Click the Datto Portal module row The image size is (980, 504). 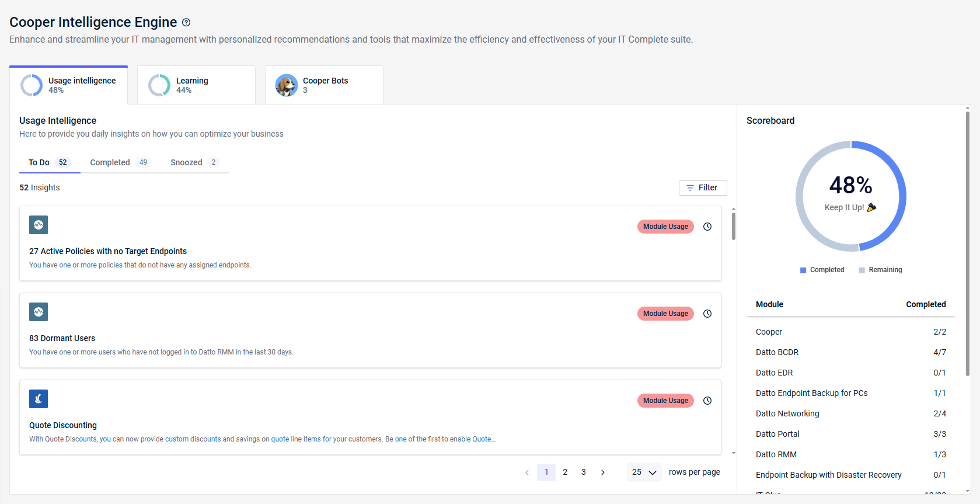(x=851, y=434)
